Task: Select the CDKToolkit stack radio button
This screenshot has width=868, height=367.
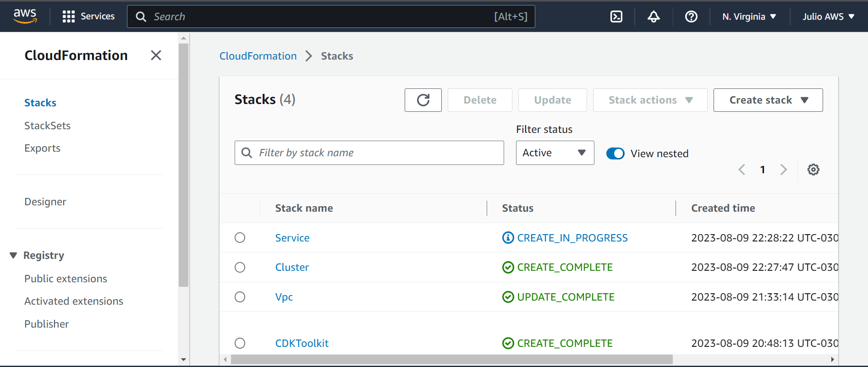Action: pyautogui.click(x=240, y=343)
